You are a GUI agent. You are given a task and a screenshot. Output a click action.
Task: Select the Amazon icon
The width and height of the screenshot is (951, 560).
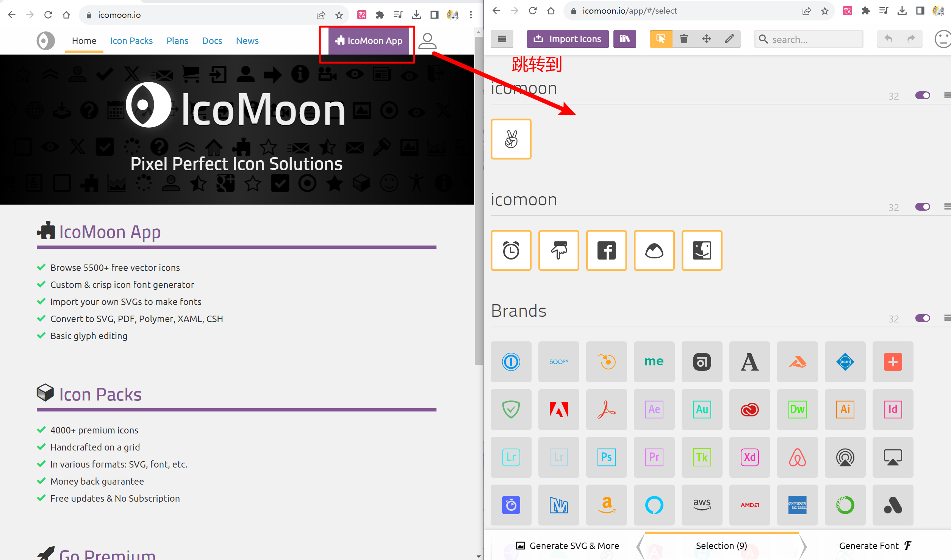click(x=606, y=505)
